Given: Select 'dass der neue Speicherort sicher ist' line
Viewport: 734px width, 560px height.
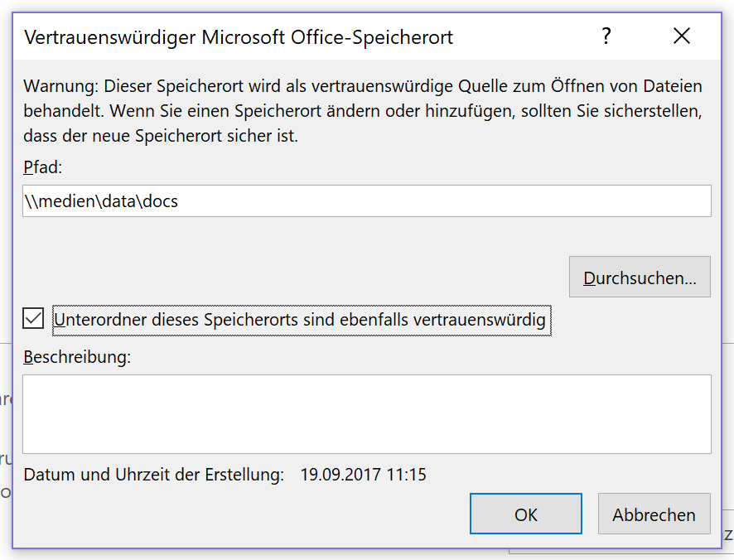Looking at the screenshot, I should [x=161, y=136].
